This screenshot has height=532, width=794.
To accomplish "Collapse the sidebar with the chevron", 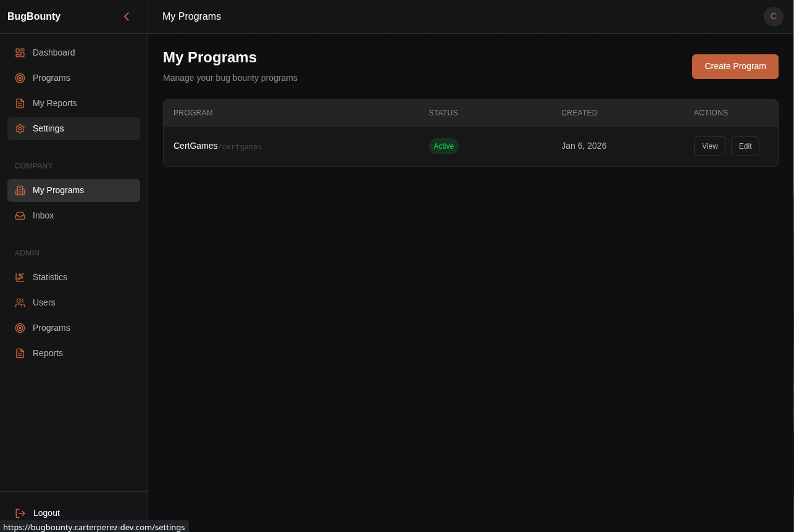I will pos(127,17).
